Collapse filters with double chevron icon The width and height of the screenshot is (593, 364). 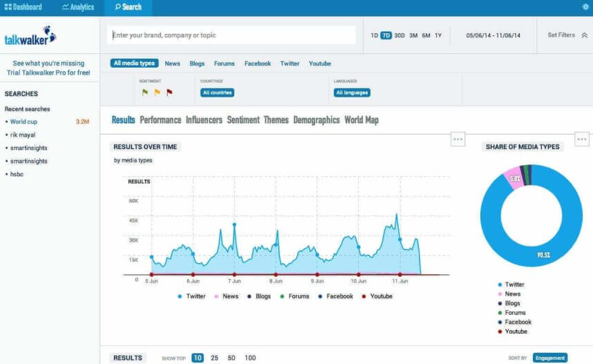pos(584,35)
